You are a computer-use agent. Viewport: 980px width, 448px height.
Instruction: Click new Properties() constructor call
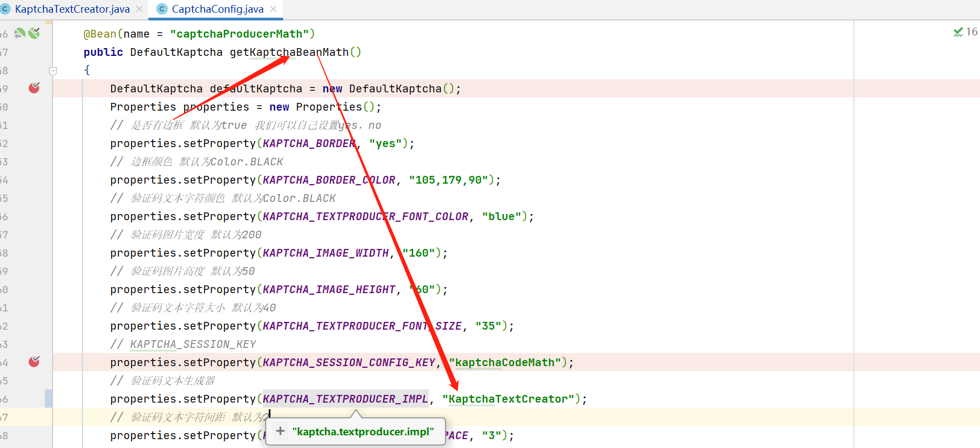pyautogui.click(x=322, y=107)
